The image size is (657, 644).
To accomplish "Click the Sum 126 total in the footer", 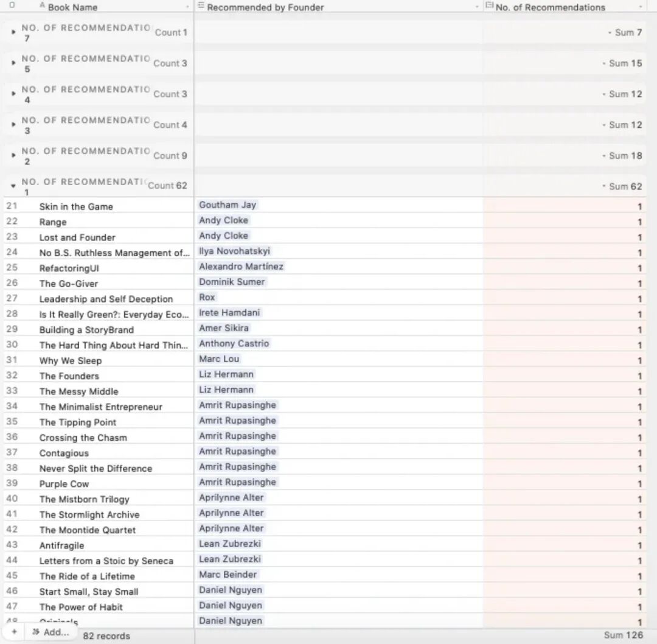I will 623,635.
